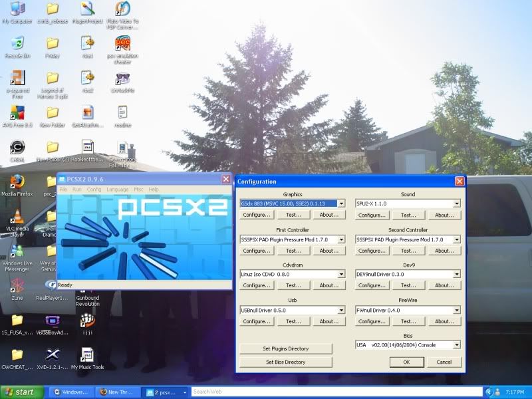Select the MugenProject desktop icon
This screenshot has height=399, width=532.
[87, 13]
